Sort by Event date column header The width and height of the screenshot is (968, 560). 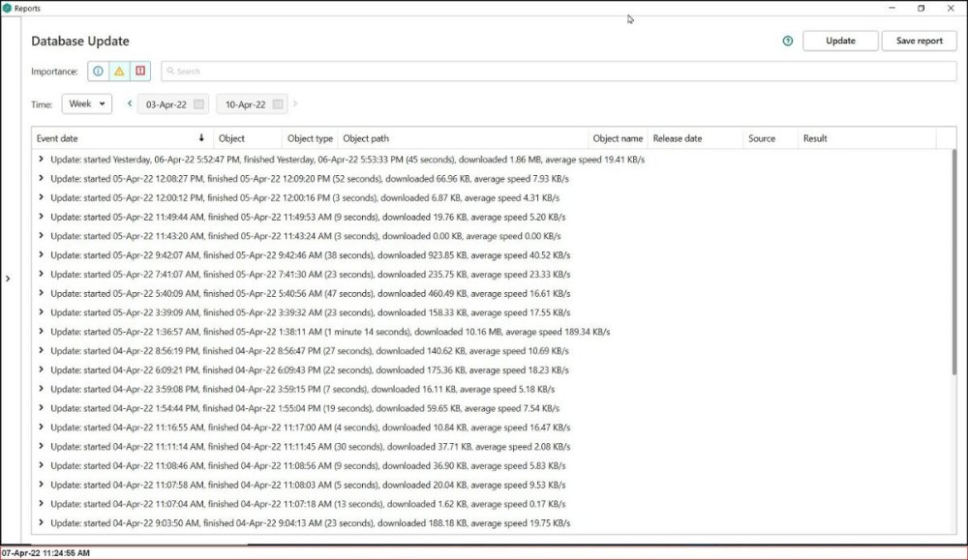(122, 138)
